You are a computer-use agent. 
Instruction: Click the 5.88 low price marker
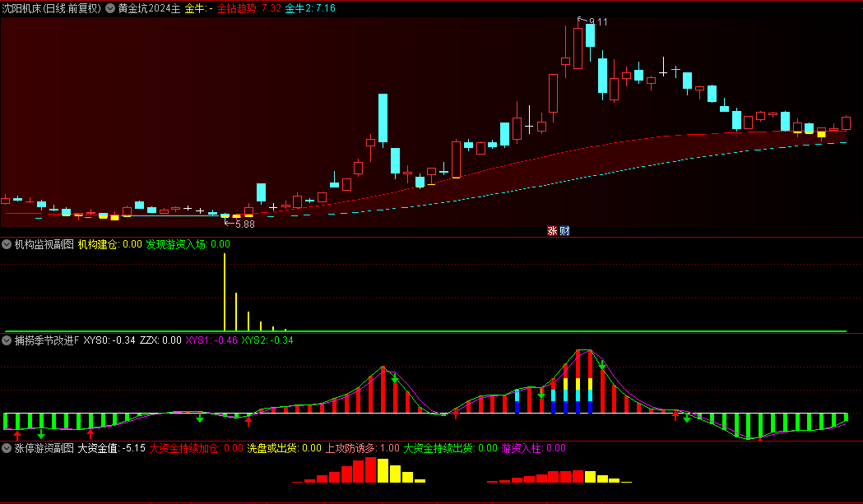coord(245,224)
